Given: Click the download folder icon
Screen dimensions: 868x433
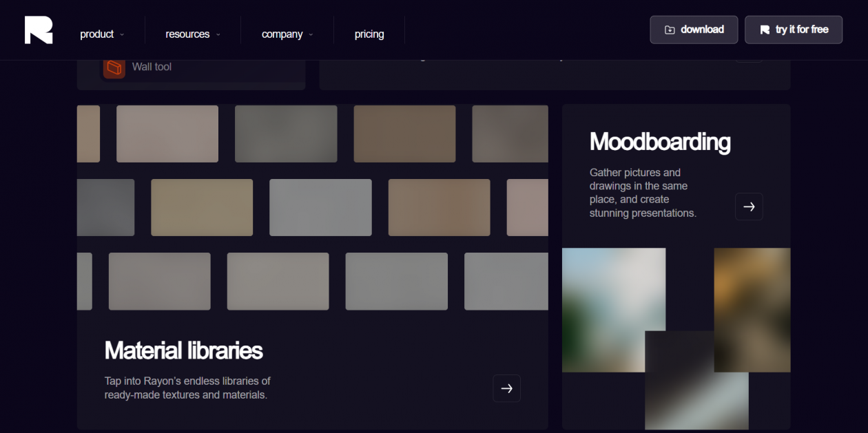Looking at the screenshot, I should click(x=670, y=30).
